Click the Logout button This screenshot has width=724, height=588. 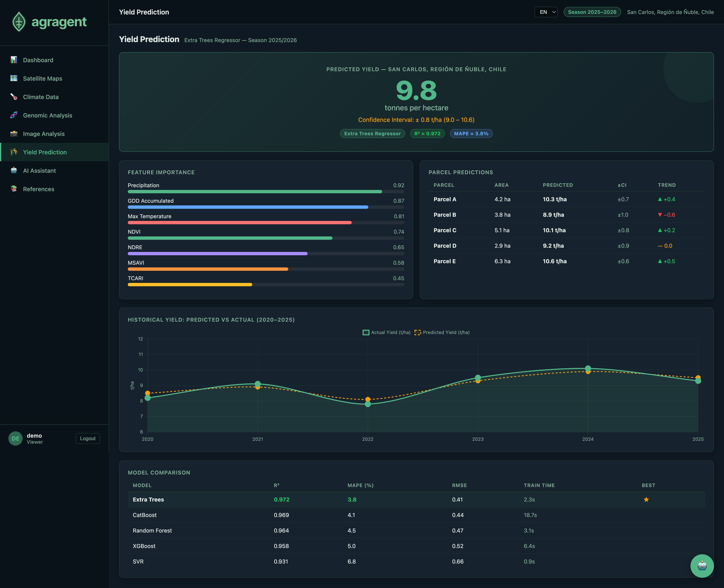pyautogui.click(x=88, y=438)
